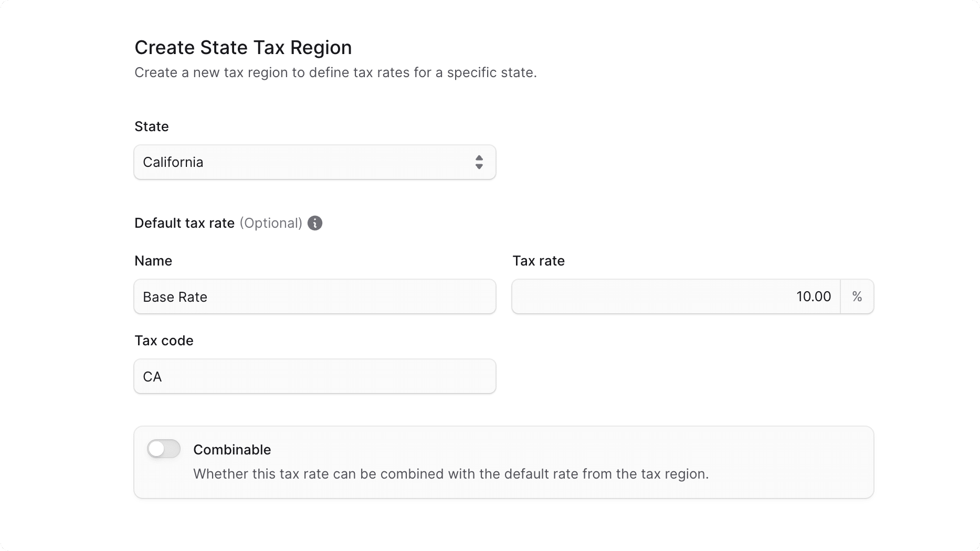This screenshot has width=980, height=551.
Task: Click the info icon next to Default tax rate
Action: point(314,223)
